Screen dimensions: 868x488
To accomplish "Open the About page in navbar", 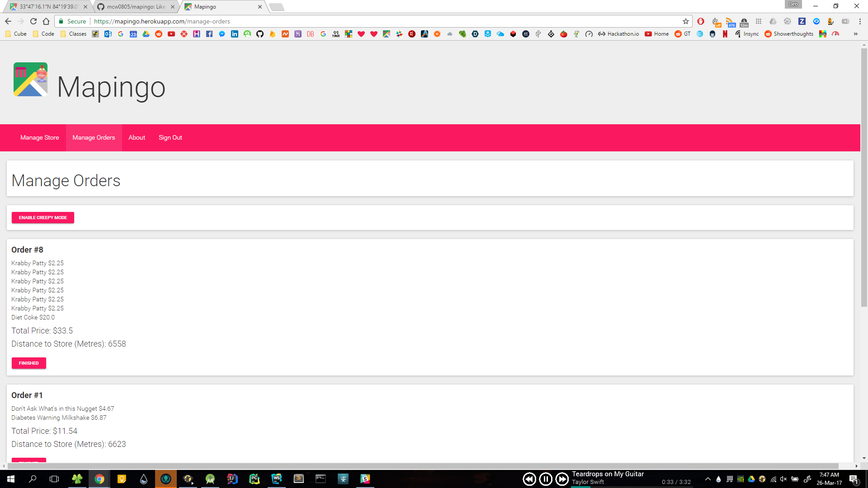I will coord(137,137).
